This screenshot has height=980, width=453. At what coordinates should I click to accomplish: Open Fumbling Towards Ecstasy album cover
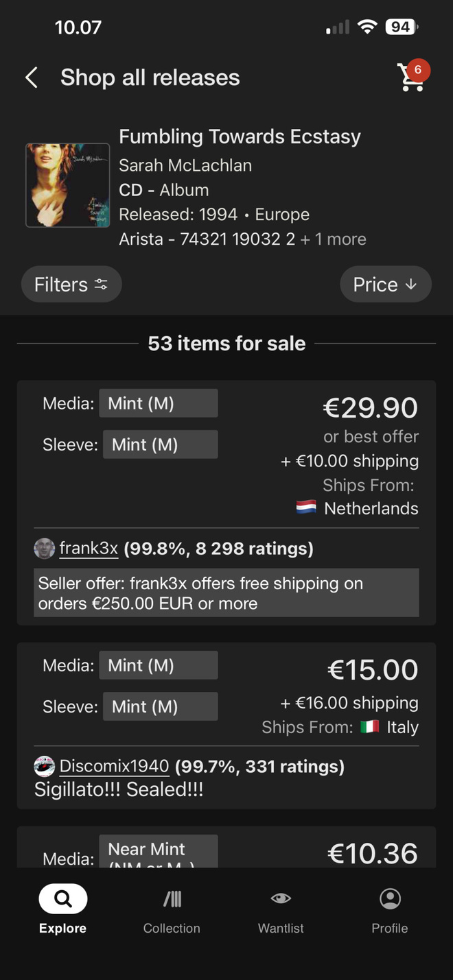pos(68,185)
